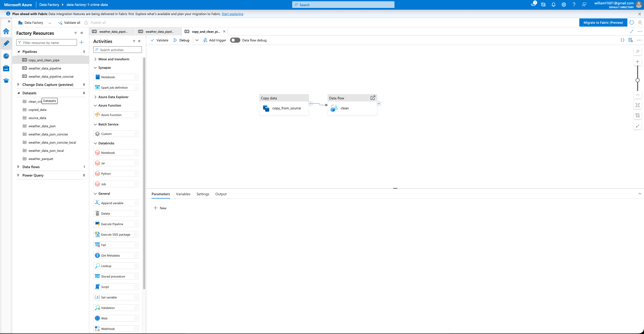The image size is (644, 334).
Task: Click the add new resource plus icon
Action: click(82, 42)
